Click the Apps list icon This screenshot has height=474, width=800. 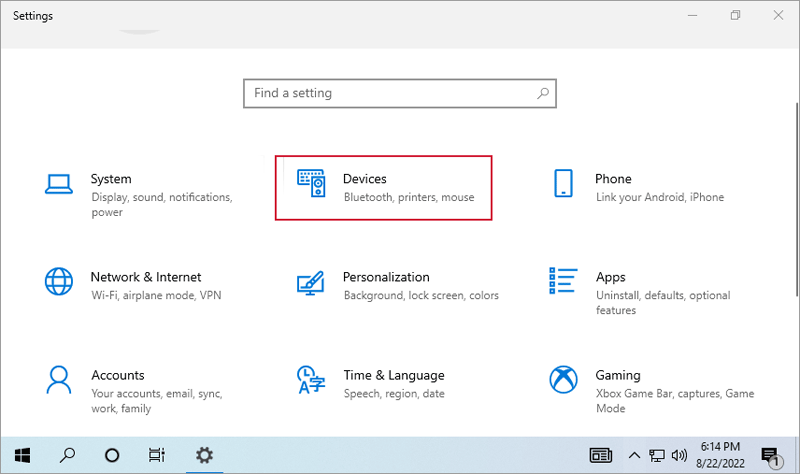[563, 281]
